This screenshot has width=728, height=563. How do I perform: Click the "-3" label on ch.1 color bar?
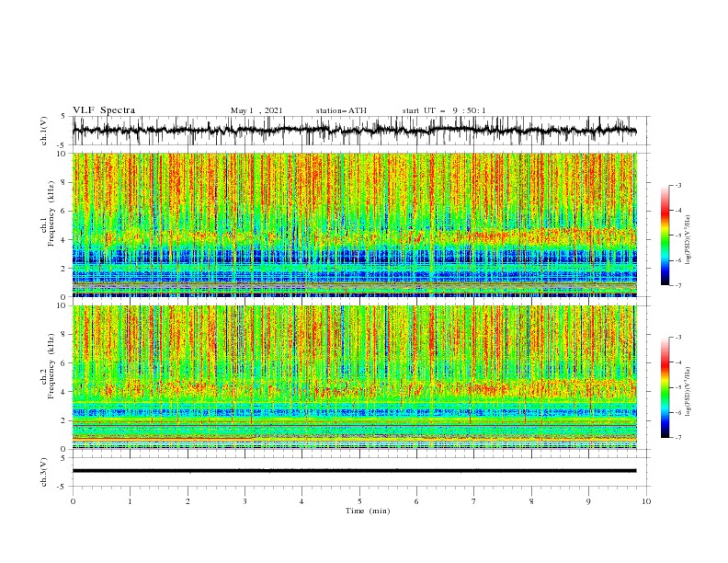(677, 185)
